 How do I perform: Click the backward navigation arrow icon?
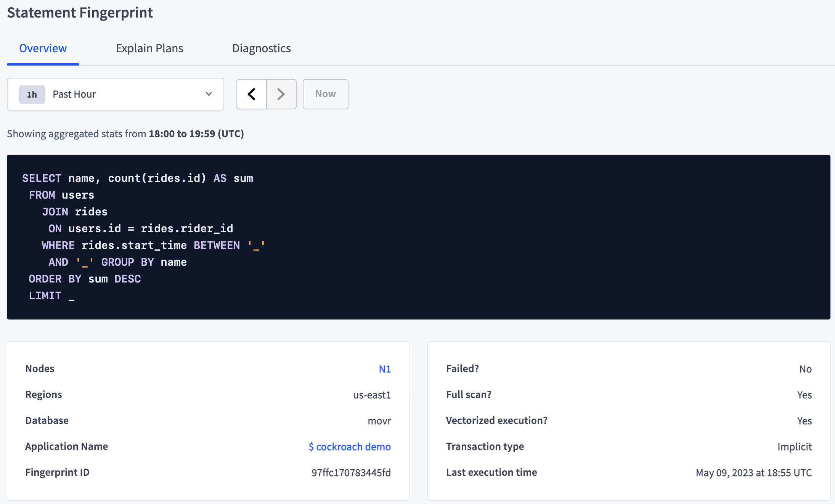(x=251, y=93)
